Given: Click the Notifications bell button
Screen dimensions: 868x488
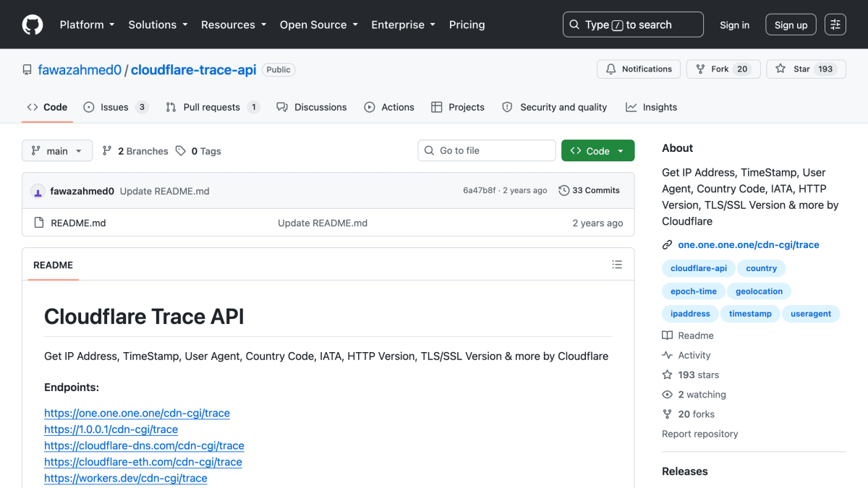Looking at the screenshot, I should pyautogui.click(x=639, y=69).
